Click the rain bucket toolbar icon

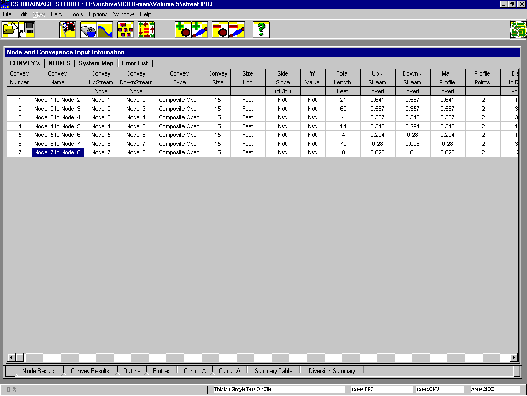[x=88, y=30]
